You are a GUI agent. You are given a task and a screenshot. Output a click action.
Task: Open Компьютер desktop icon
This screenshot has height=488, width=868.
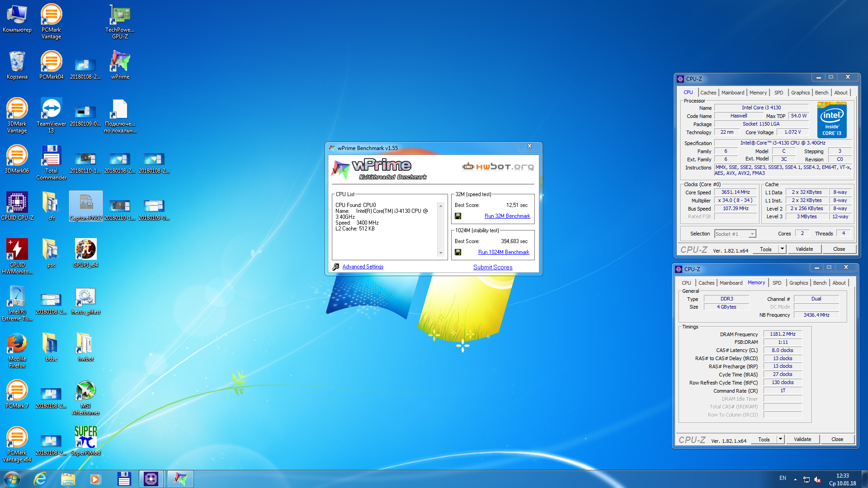(17, 18)
